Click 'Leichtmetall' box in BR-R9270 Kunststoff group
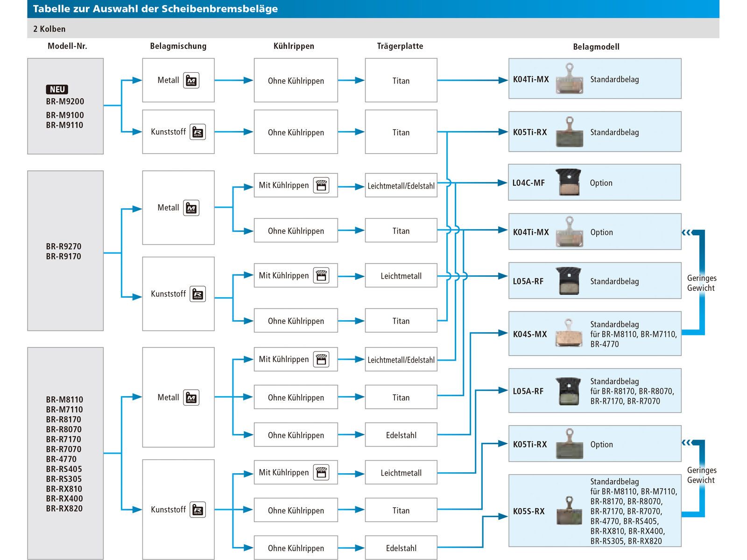 401,276
